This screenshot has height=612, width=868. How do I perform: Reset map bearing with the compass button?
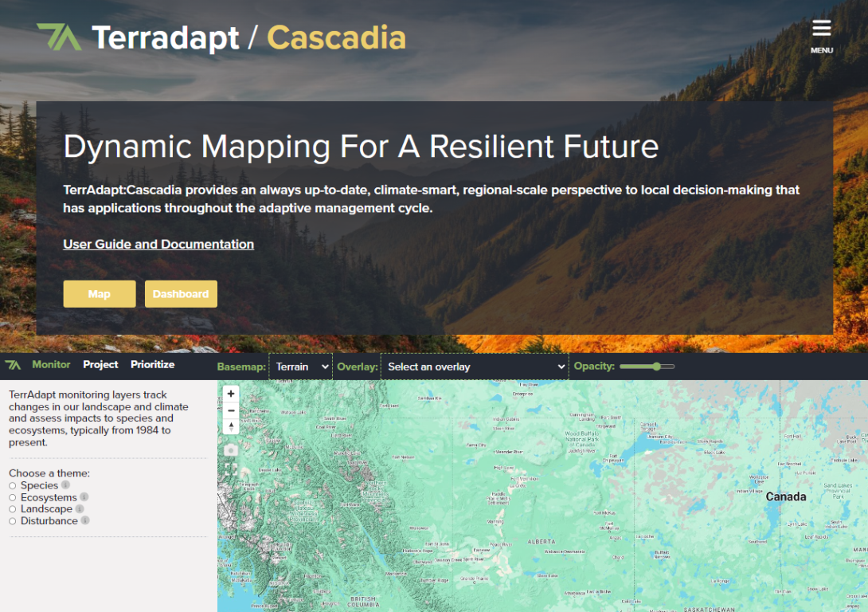231,426
